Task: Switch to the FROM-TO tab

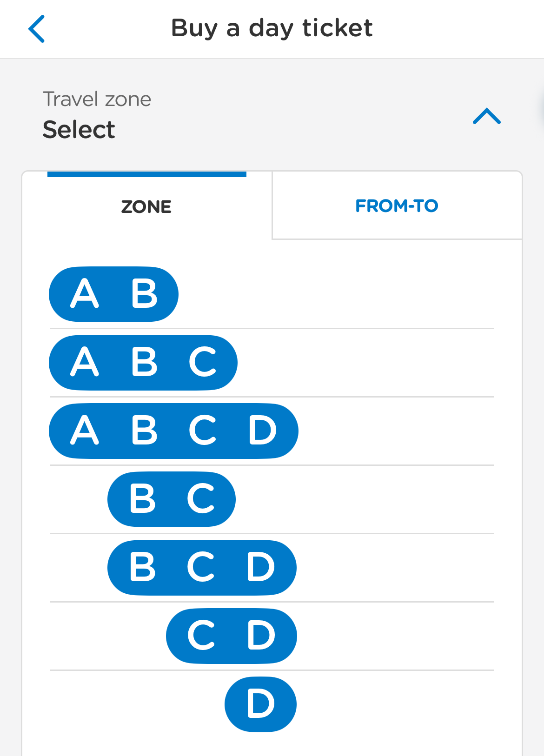Action: point(397,206)
